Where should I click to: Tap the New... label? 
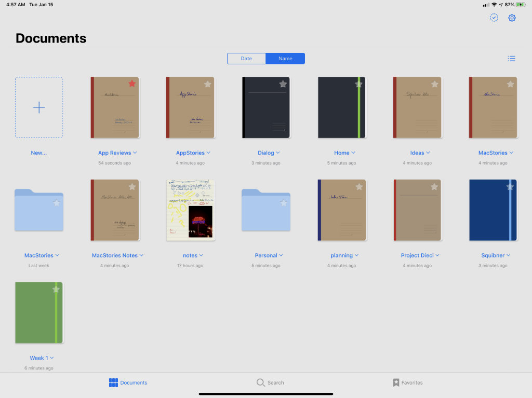[39, 153]
